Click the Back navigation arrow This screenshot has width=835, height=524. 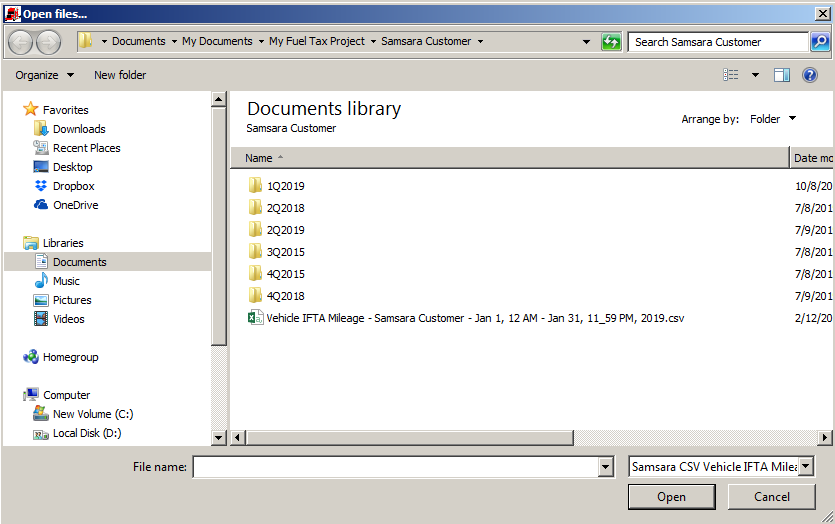pyautogui.click(x=21, y=42)
